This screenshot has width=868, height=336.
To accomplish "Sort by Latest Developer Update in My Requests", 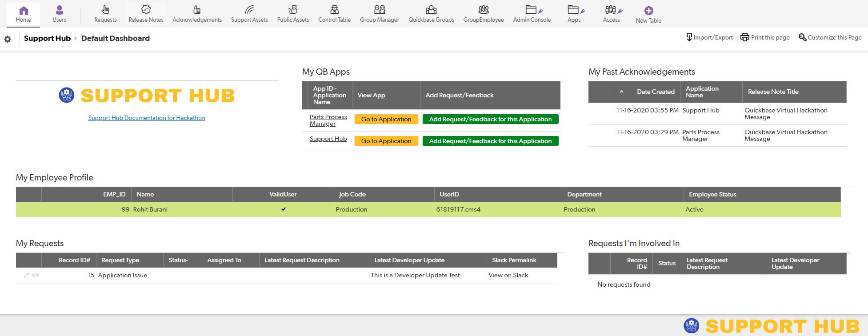I will coord(409,260).
